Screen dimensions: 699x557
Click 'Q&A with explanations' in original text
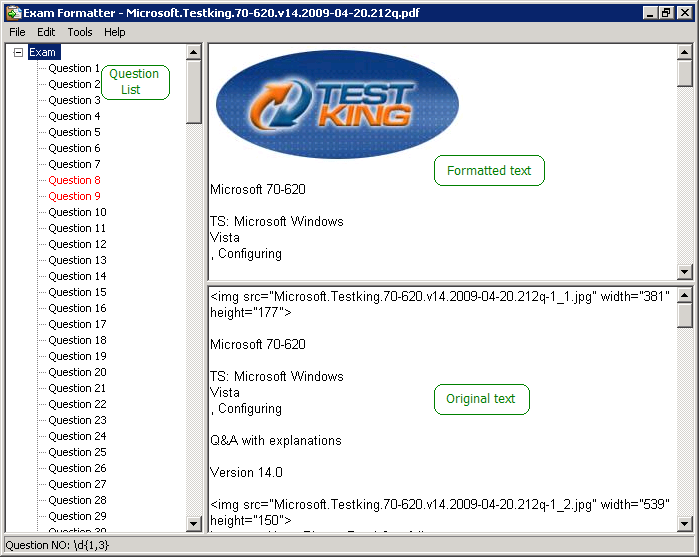(x=275, y=441)
